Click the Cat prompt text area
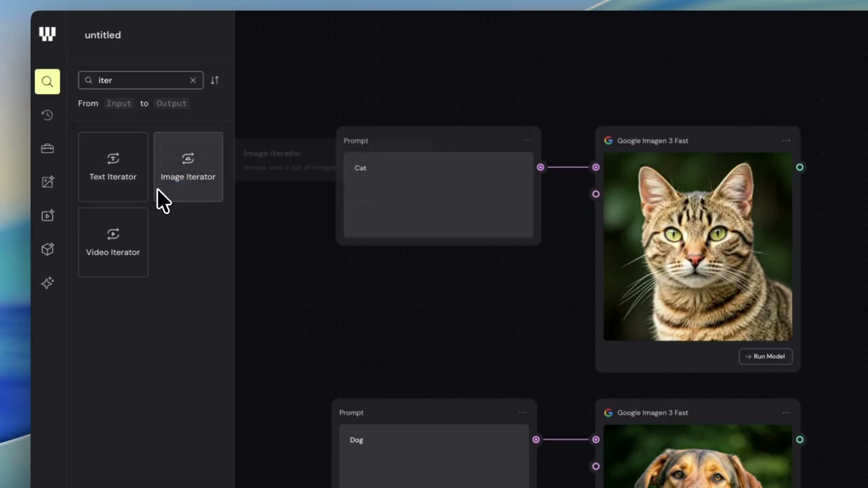The height and width of the screenshot is (488, 868). 438,195
